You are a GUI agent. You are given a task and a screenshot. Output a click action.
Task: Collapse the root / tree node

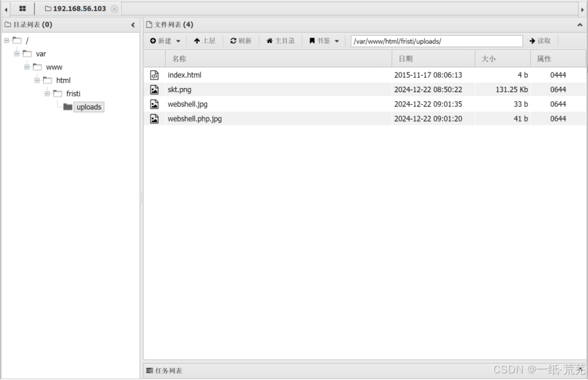7,40
